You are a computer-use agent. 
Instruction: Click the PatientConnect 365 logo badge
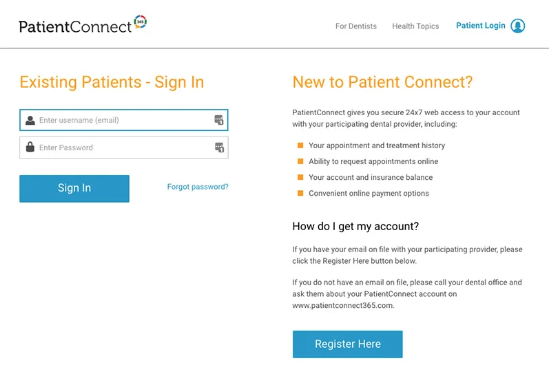click(x=140, y=22)
